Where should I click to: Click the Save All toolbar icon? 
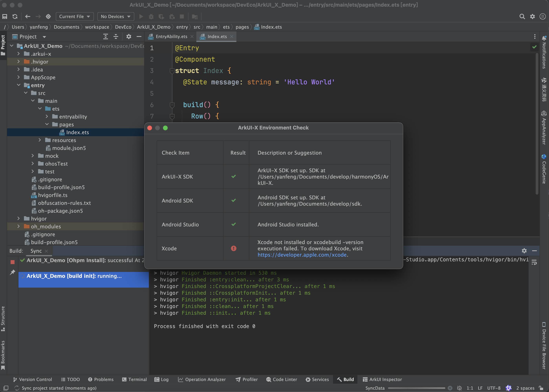point(5,16)
